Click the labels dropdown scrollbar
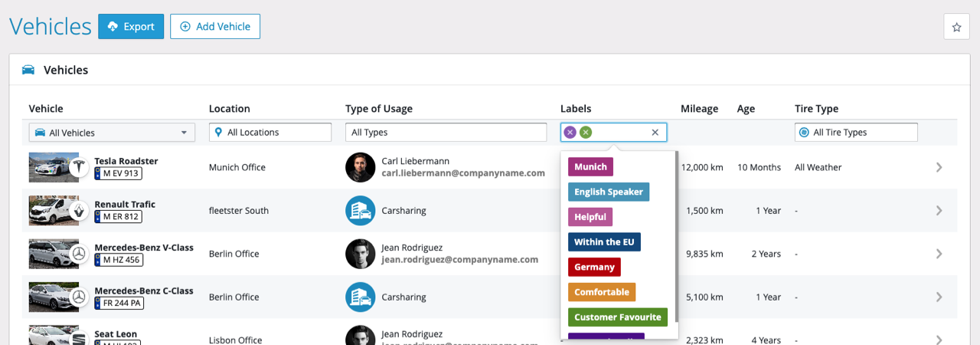Image resolution: width=980 pixels, height=345 pixels. [x=676, y=236]
